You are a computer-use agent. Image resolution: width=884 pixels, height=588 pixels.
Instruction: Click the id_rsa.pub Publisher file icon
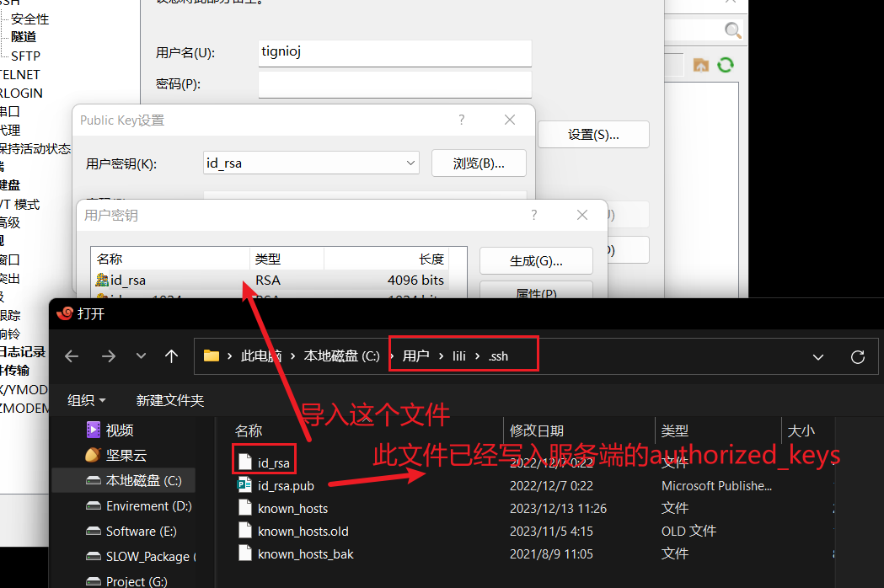coord(244,484)
